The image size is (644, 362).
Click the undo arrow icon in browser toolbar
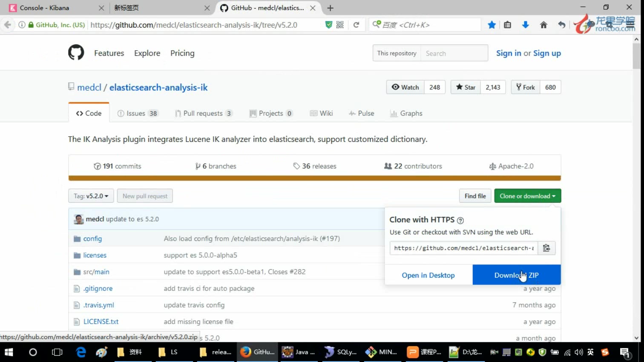click(x=562, y=25)
